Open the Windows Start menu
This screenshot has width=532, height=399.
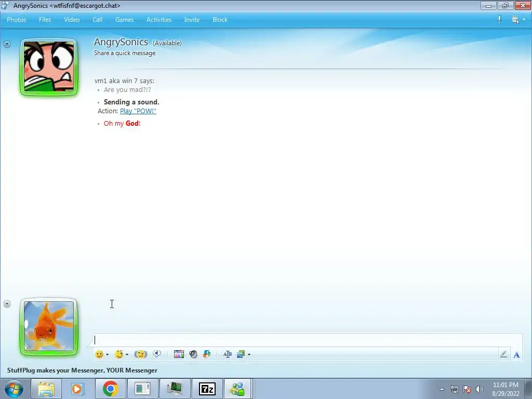pyautogui.click(x=14, y=389)
